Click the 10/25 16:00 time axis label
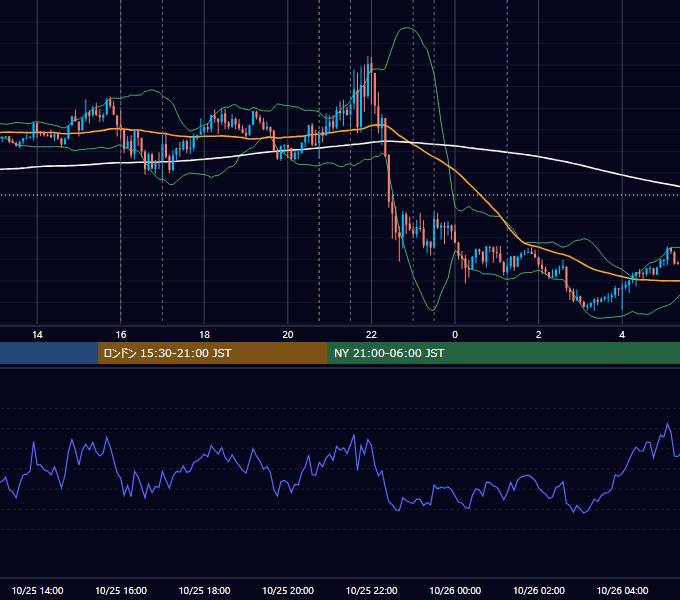This screenshot has width=680, height=600. click(x=121, y=590)
